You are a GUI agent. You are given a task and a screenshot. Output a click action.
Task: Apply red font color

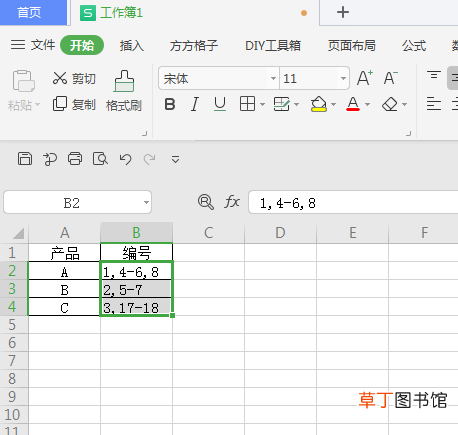coord(353,104)
